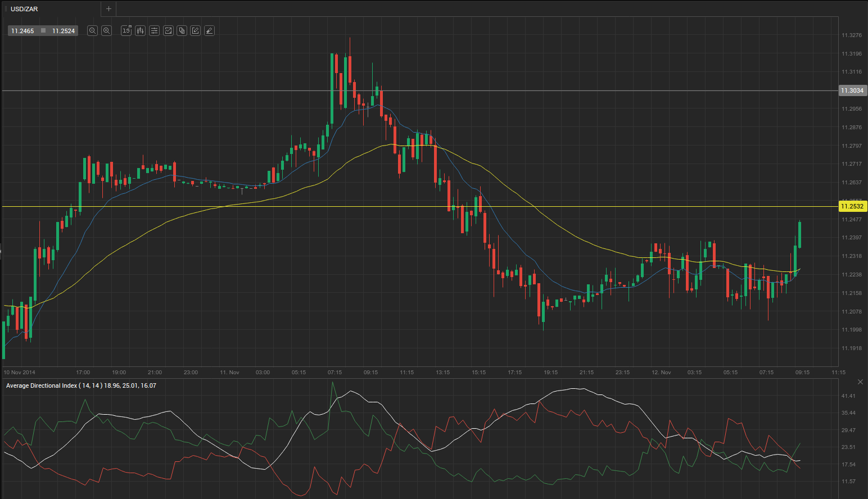Close the Average Directional Index panel
This screenshot has width=868, height=499.
click(x=860, y=382)
